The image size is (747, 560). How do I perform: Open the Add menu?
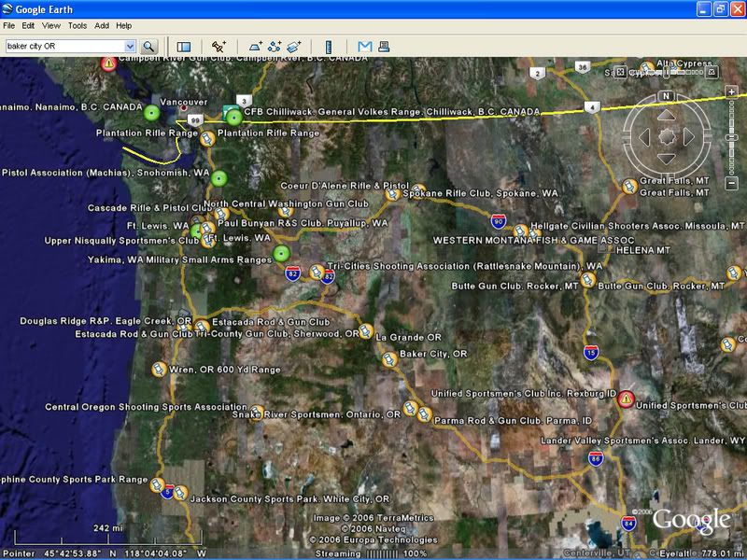(x=102, y=26)
